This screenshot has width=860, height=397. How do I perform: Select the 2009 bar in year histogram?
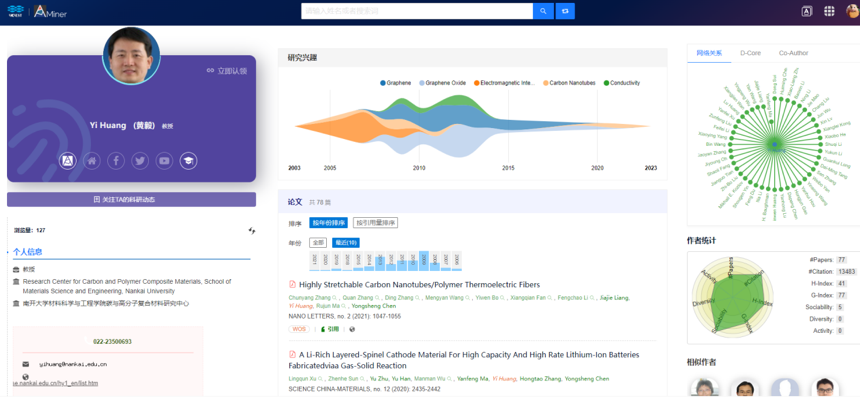tap(424, 260)
